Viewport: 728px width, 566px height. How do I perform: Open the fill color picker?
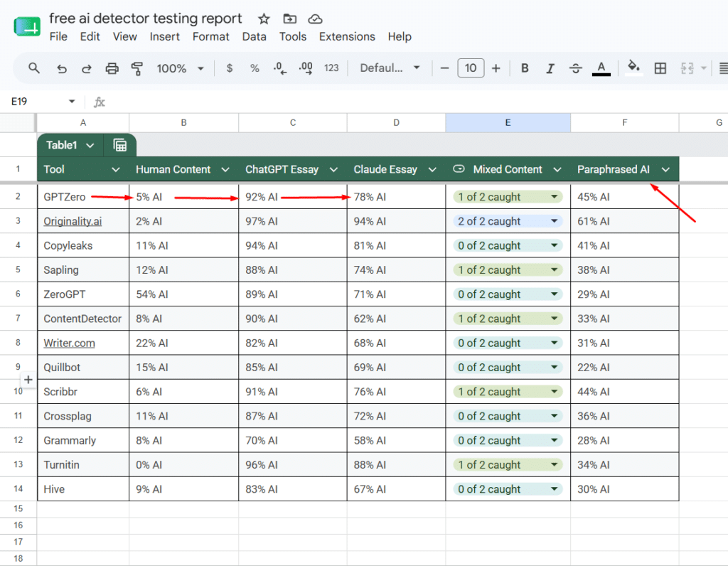pos(633,68)
